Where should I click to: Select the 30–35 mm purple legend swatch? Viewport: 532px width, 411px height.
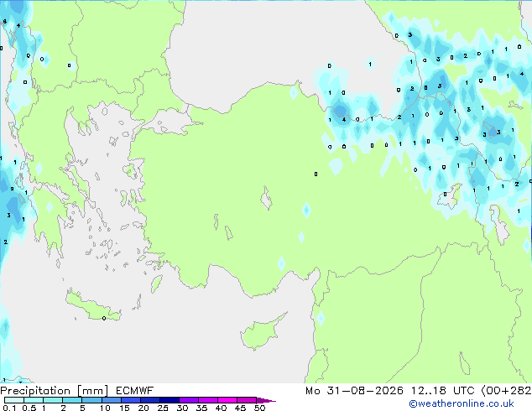tap(188, 400)
